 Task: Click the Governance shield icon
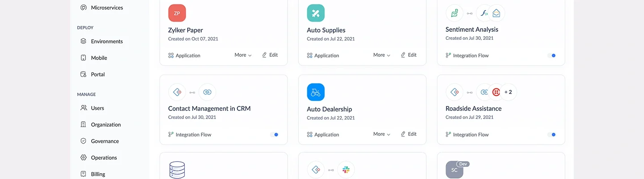click(83, 141)
